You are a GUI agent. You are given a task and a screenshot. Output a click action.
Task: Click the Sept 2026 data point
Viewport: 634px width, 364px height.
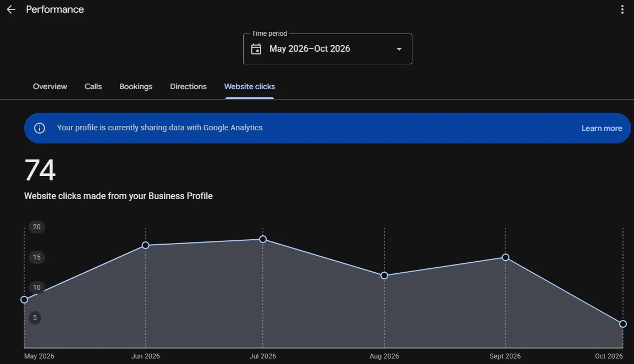click(x=505, y=257)
